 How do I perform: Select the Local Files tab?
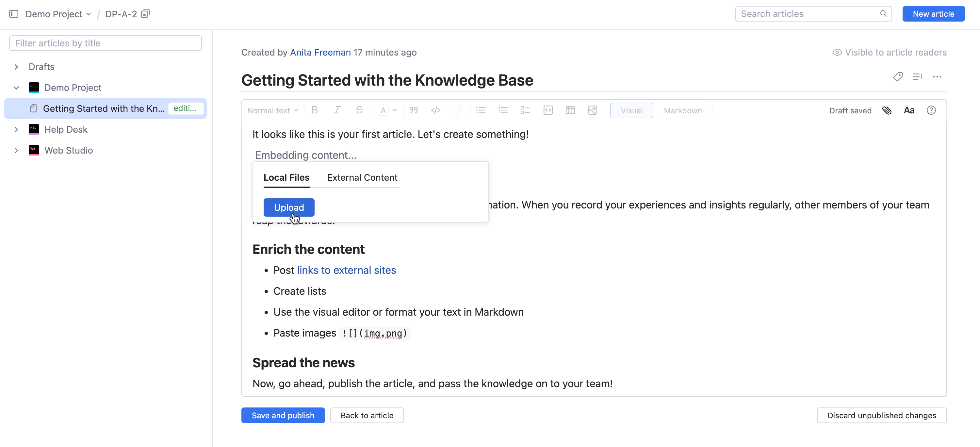point(286,177)
